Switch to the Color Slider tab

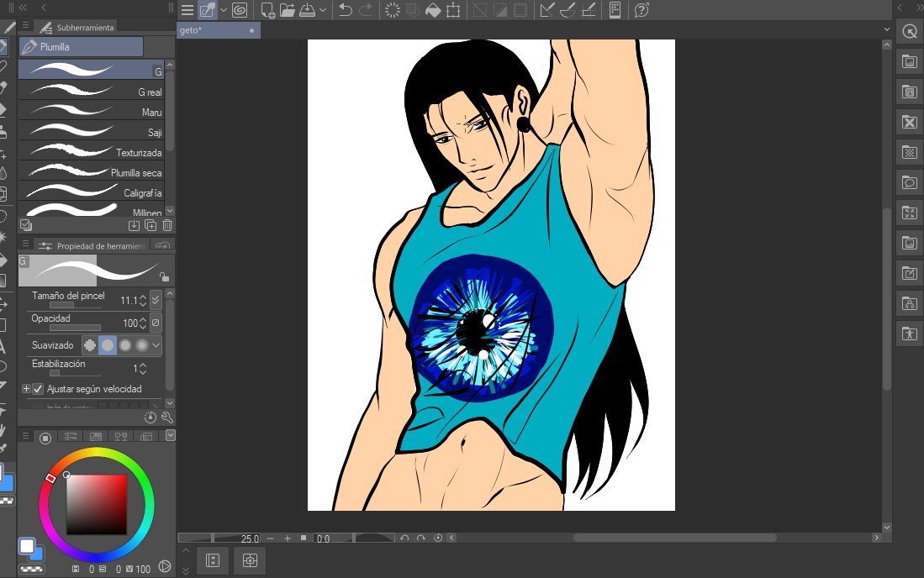point(71,437)
